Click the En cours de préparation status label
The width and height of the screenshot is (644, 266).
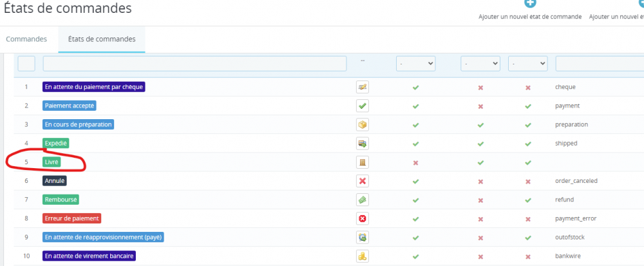(x=78, y=124)
